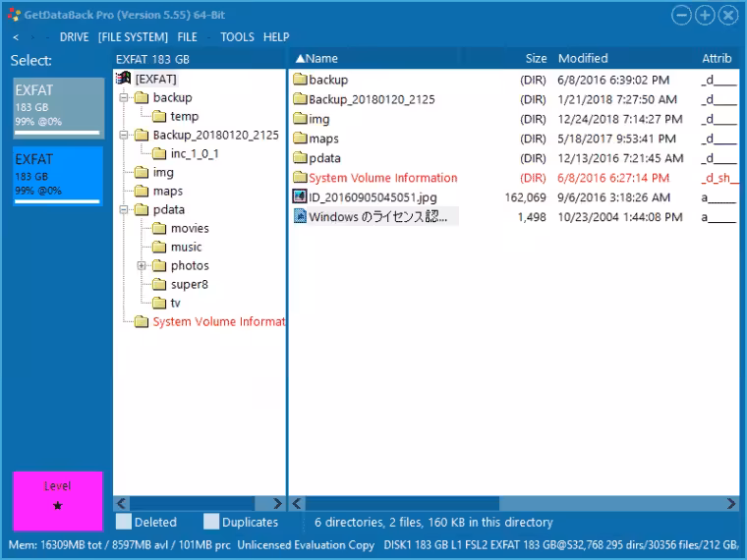The image size is (747, 560).
Task: Click tree panel scroll right arrow
Action: click(277, 503)
